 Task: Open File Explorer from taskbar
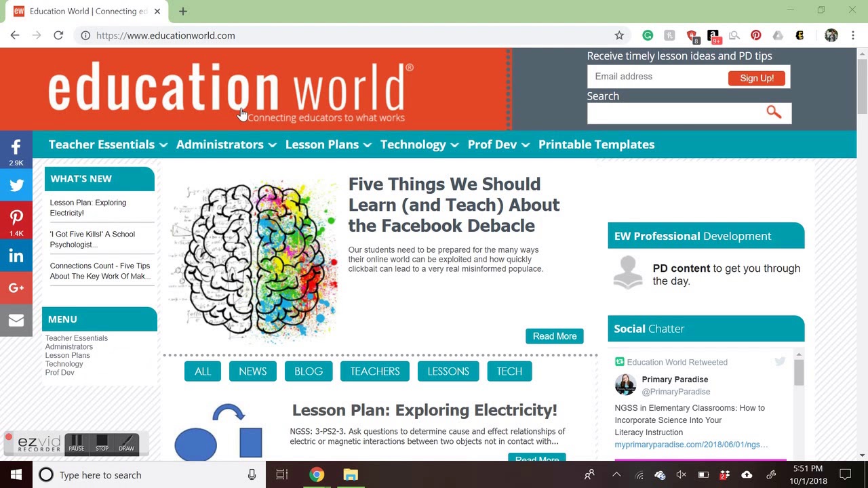coord(350,474)
